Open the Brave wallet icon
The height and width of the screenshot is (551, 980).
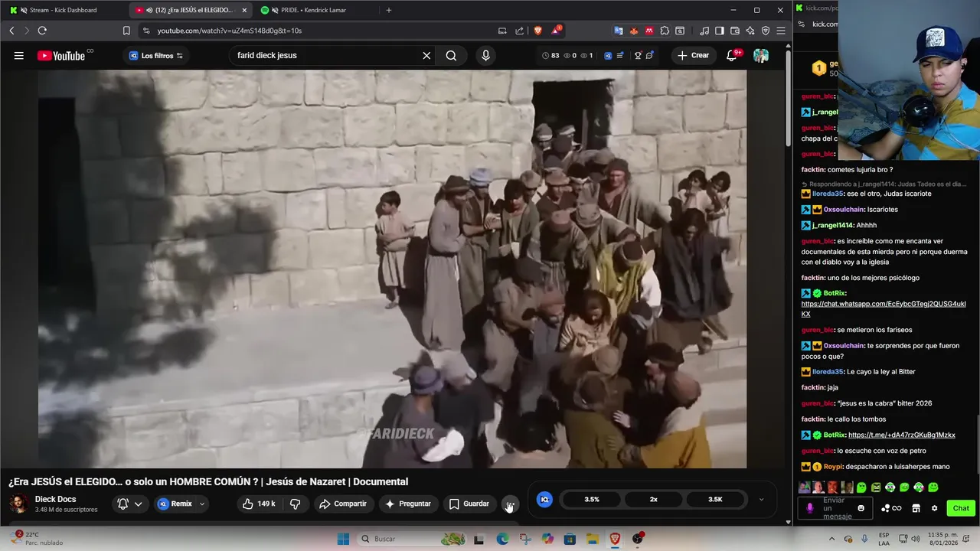point(735,31)
